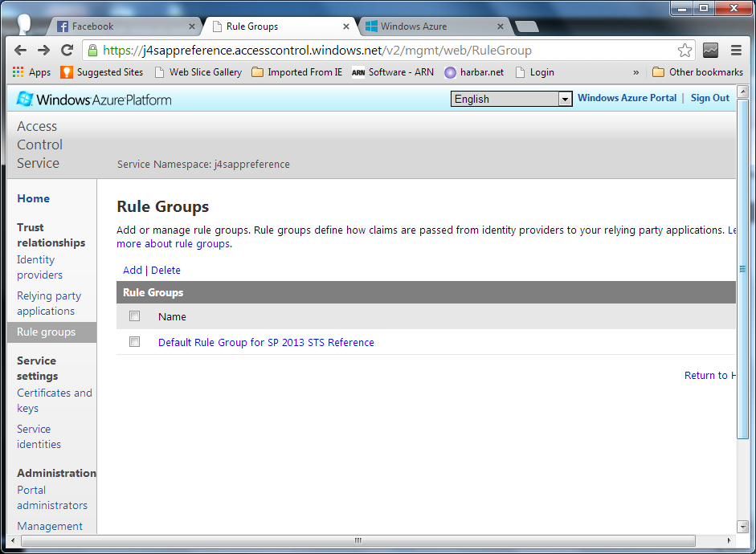Open 'more about rule groups' link
Screen dimensions: 756x554
(173, 244)
